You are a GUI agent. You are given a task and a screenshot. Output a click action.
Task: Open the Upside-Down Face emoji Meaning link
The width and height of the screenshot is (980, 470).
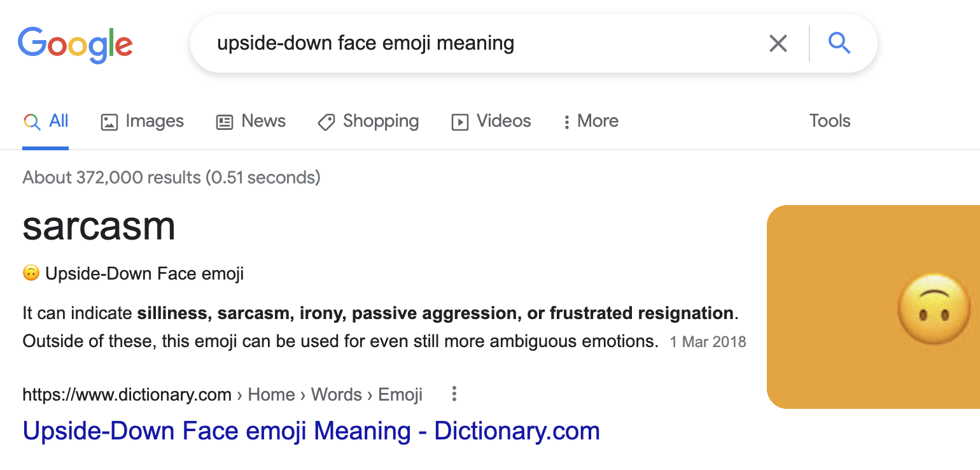point(311,431)
